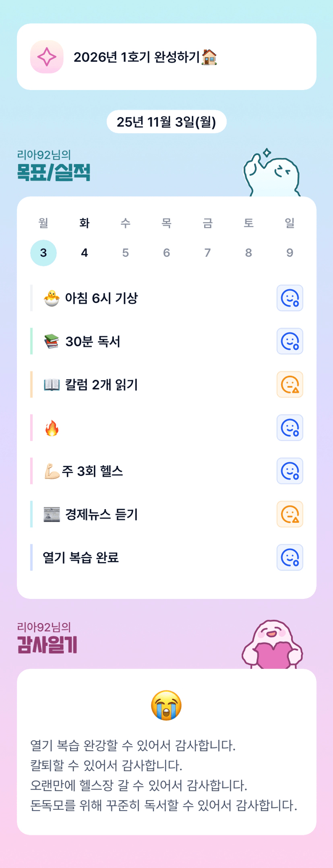Tap smiley status icon for 30분 독서

(x=290, y=341)
